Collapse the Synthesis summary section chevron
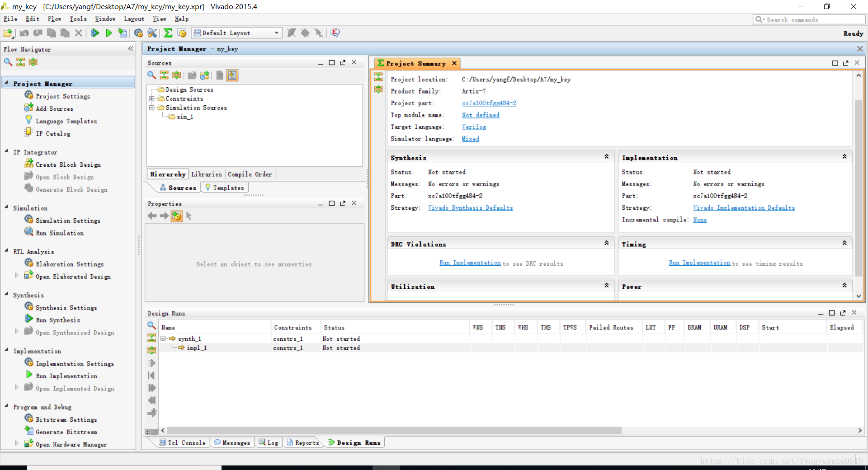Viewport: 868px width, 470px height. [x=607, y=156]
